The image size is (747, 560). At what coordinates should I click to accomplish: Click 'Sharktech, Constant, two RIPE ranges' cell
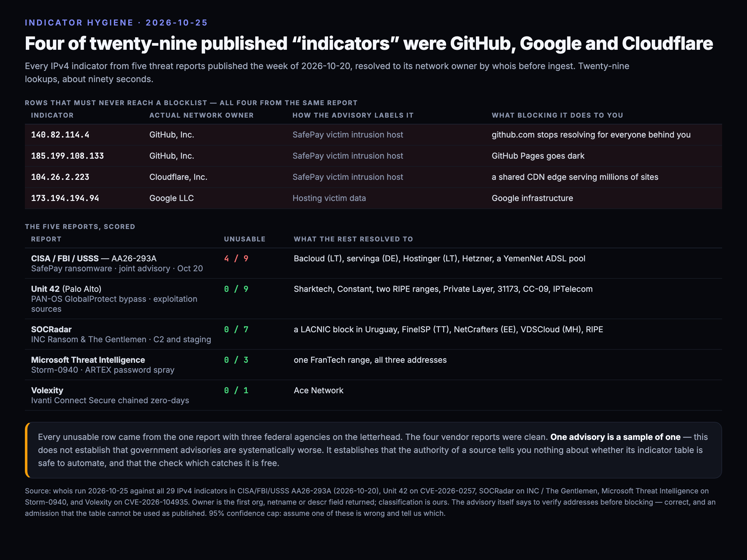[443, 289]
